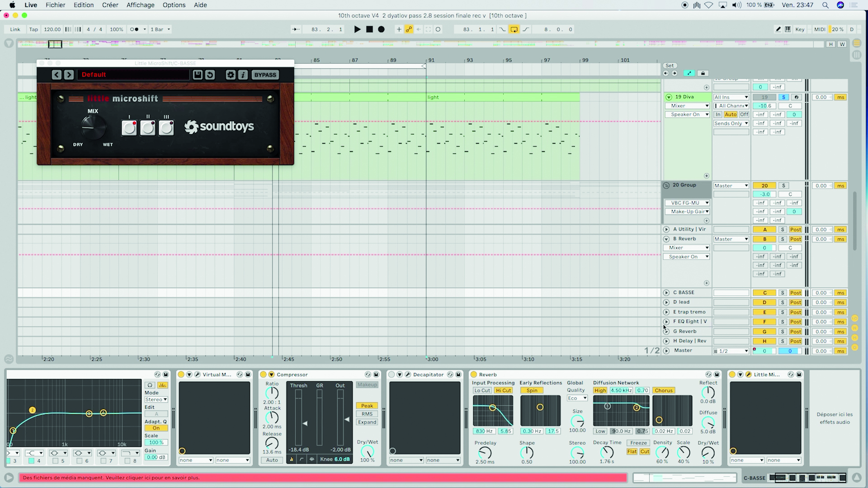Open Speaker On dropdown on 19 Diva

tap(687, 115)
